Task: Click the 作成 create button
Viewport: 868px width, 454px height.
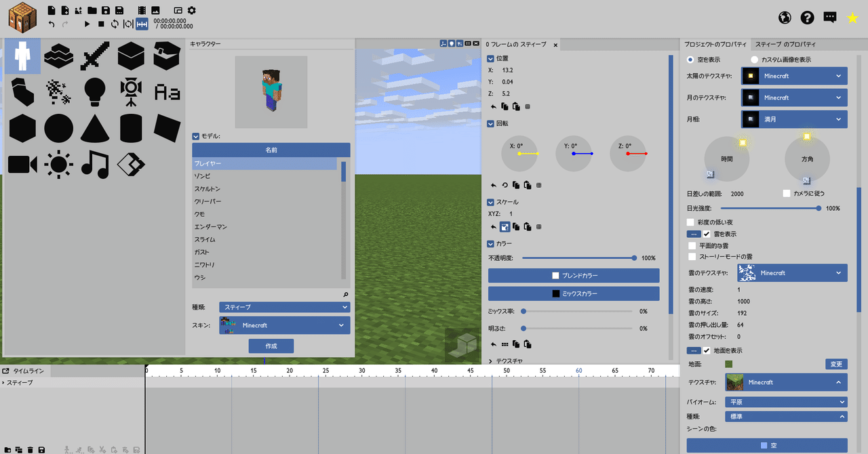Action: tap(271, 346)
